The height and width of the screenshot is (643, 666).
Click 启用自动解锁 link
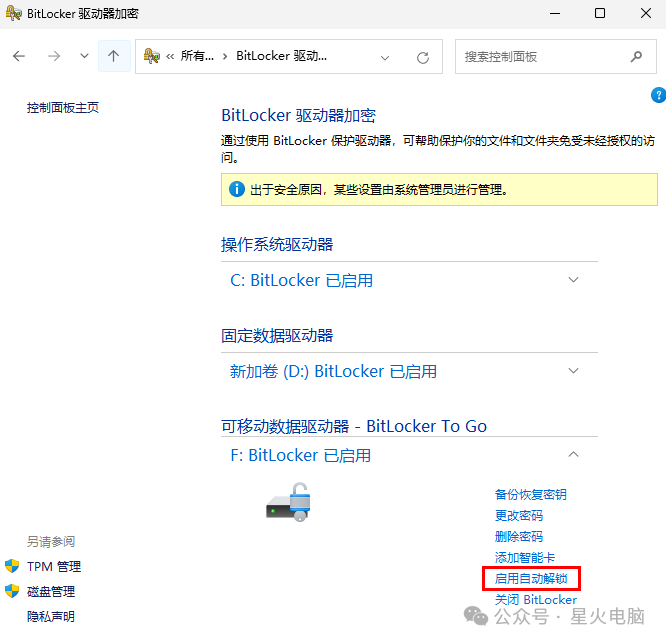tap(531, 578)
